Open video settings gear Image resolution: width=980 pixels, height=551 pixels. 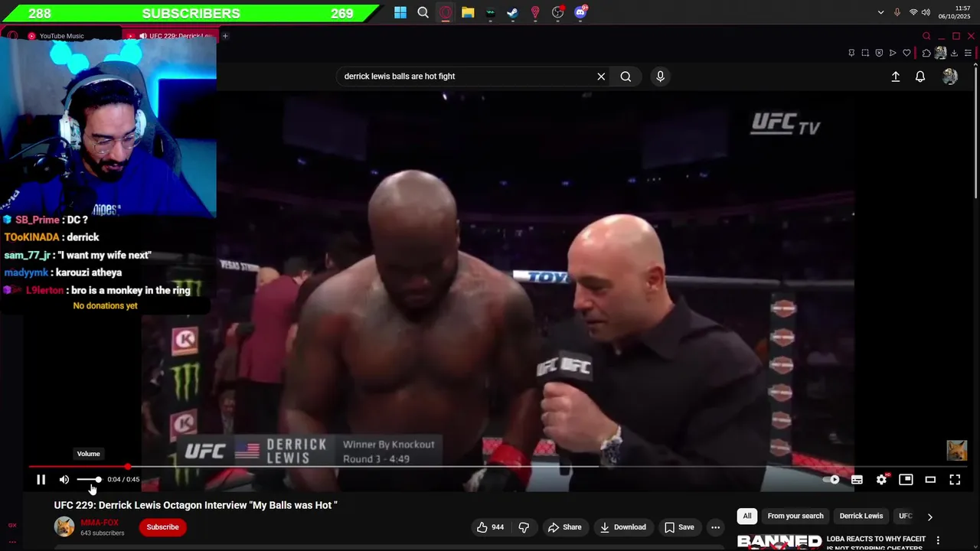point(881,480)
